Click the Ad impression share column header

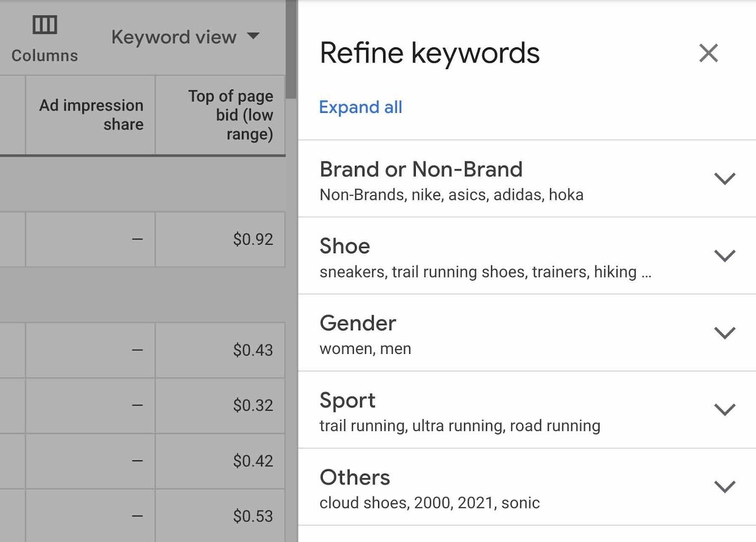coord(90,115)
